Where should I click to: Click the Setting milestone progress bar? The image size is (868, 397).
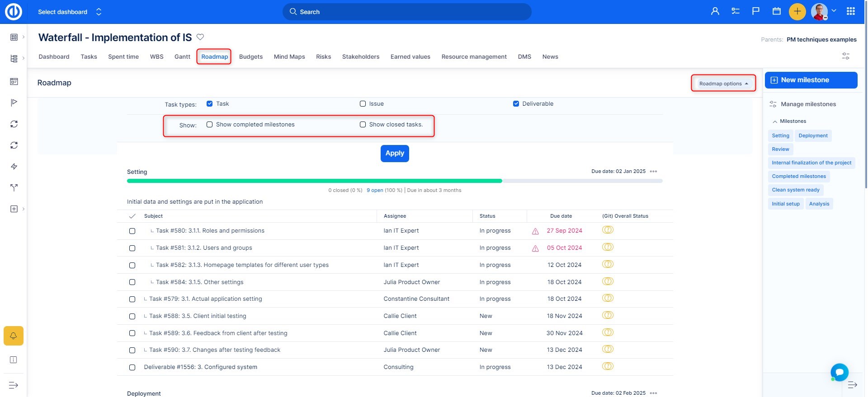(394, 181)
